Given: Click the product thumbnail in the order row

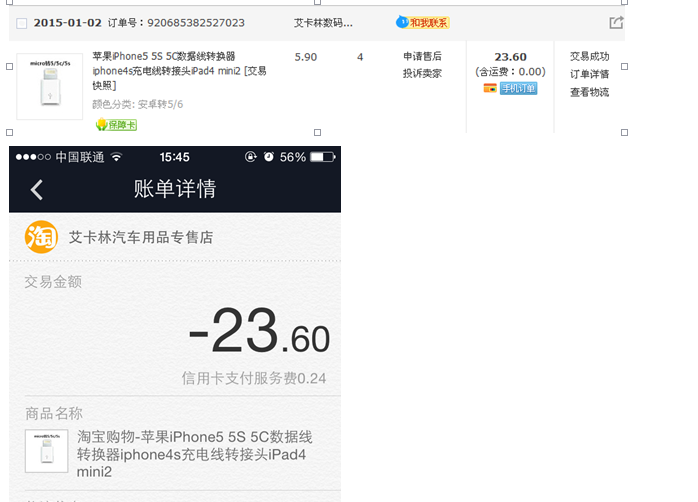Looking at the screenshot, I should click(50, 87).
